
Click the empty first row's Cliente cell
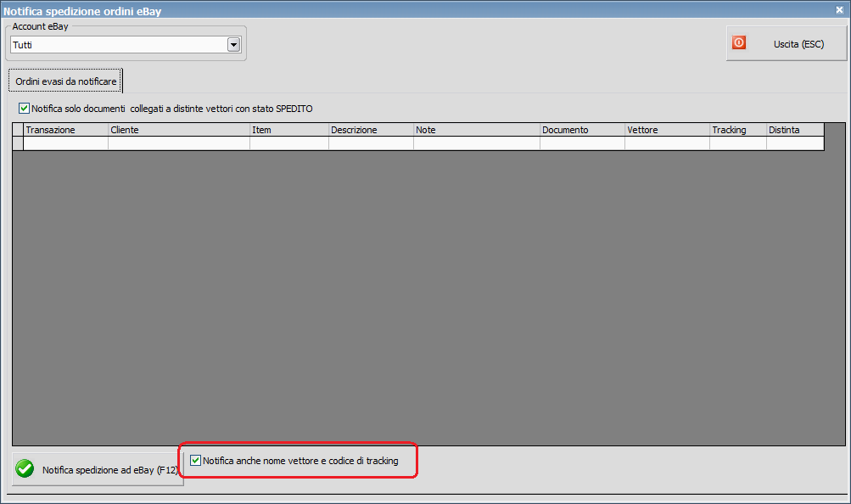(x=178, y=143)
